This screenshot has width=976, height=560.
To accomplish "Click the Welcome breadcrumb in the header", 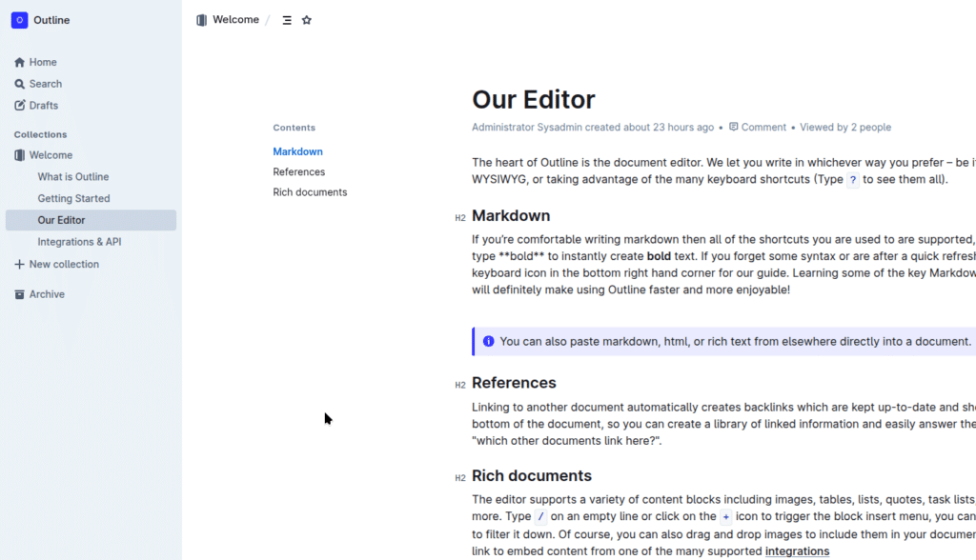I will (234, 20).
